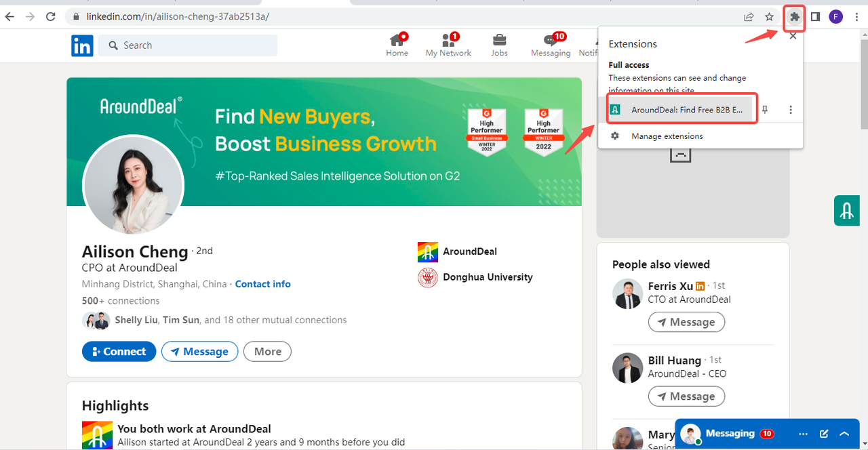Click into the LinkedIn Search field
Image resolution: width=868 pixels, height=450 pixels.
[197, 45]
